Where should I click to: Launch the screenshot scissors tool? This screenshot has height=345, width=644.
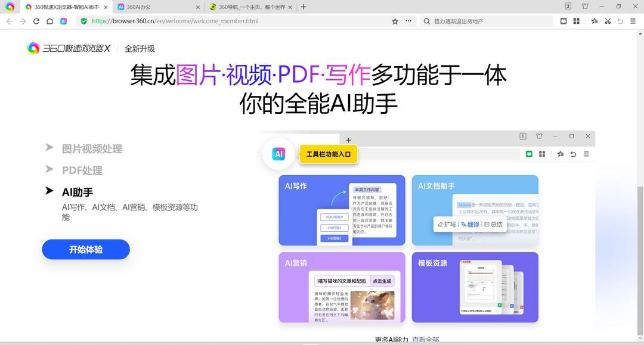(608, 21)
